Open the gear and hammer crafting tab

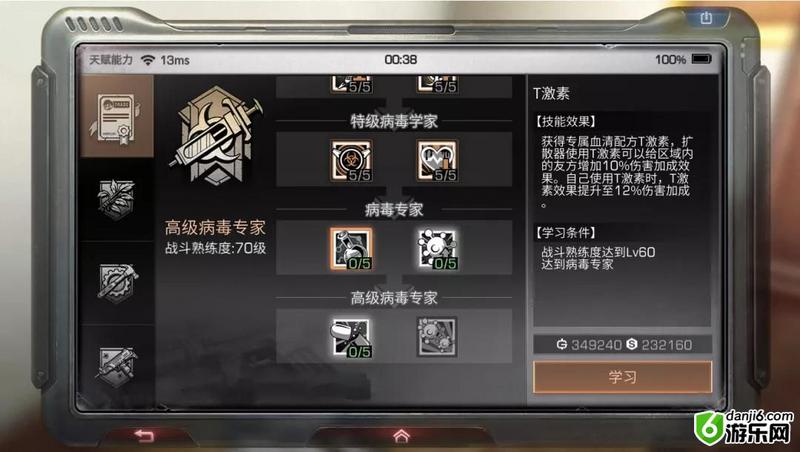pos(117,283)
